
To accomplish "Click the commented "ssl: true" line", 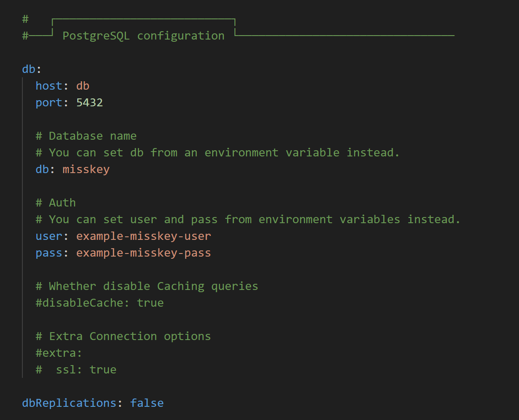I will click(86, 369).
